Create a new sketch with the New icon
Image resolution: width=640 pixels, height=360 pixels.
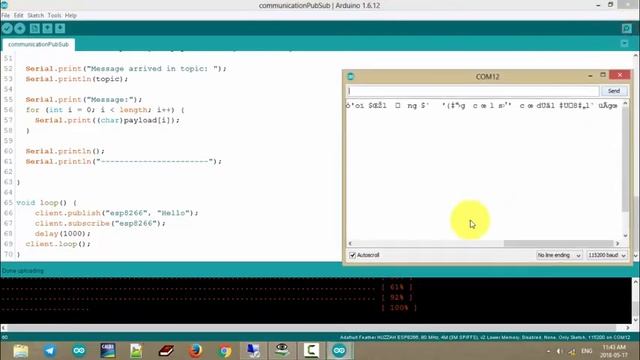click(35, 28)
